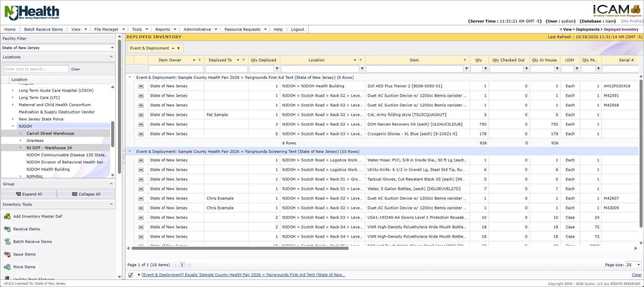The image size is (644, 287).
Task: Open barcode icon for Cot, Army folding style row
Action: coord(141,115)
